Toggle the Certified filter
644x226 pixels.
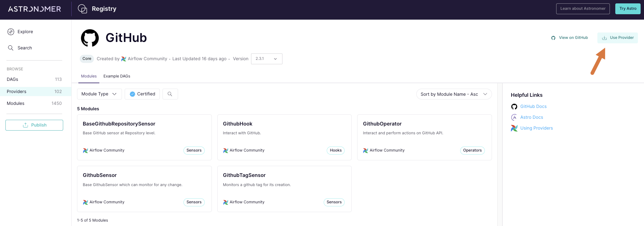click(x=142, y=94)
